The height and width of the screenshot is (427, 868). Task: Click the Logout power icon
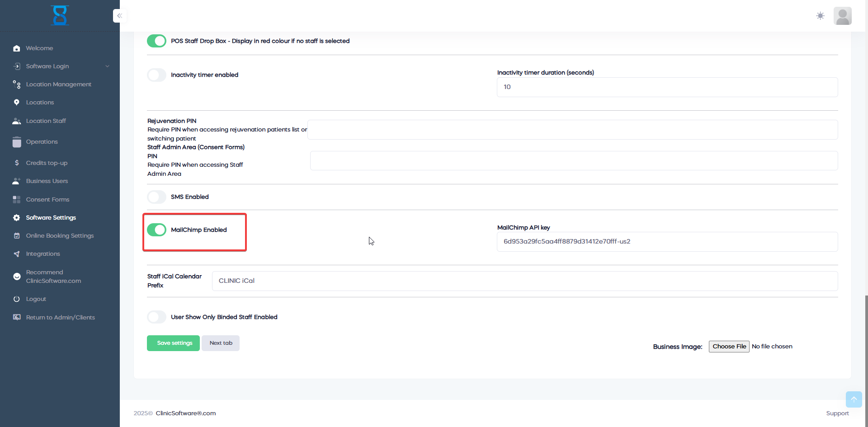point(17,299)
